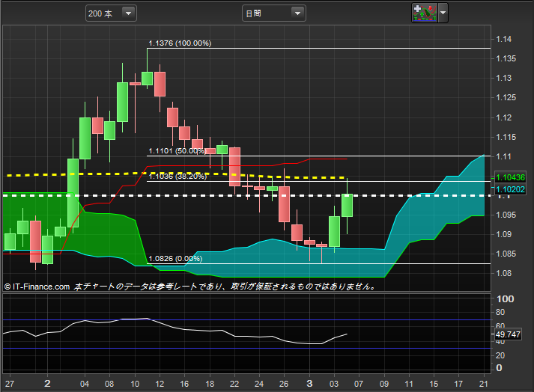Click the cyan 1.10202 price tag
The height and width of the screenshot is (392, 534).
(x=510, y=189)
